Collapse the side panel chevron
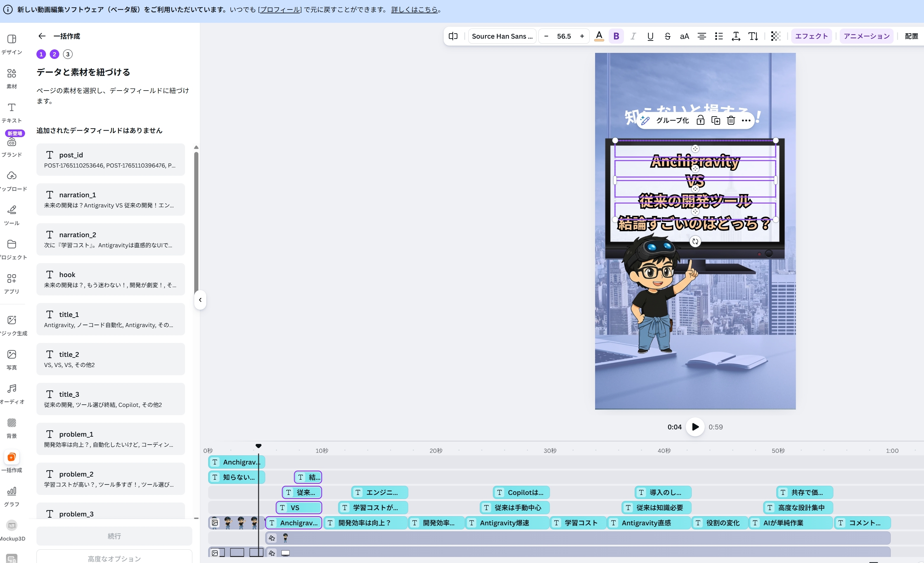This screenshot has width=924, height=563. coord(200,300)
